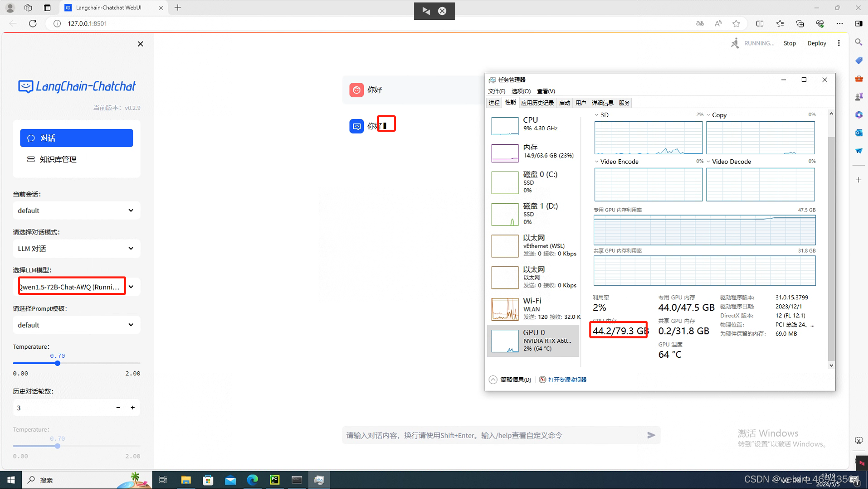Image resolution: width=868 pixels, height=489 pixels.
Task: Open LLM model Qwen1.5-72B dropdown
Action: 76,287
